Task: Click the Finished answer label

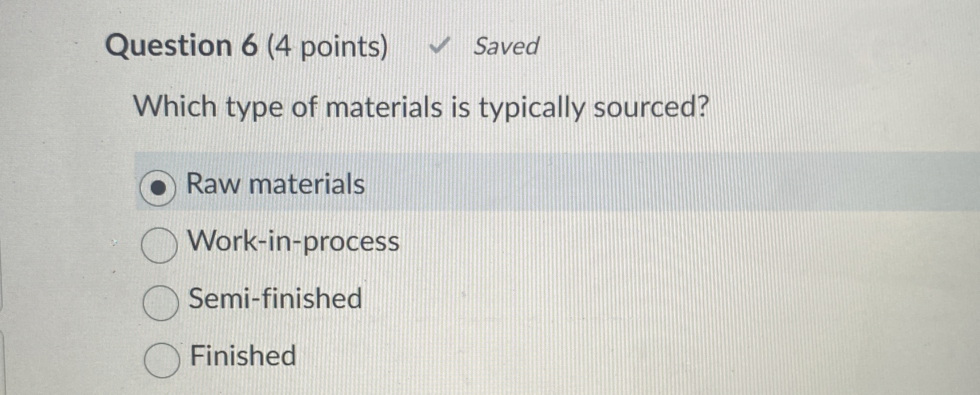Action: point(242,357)
